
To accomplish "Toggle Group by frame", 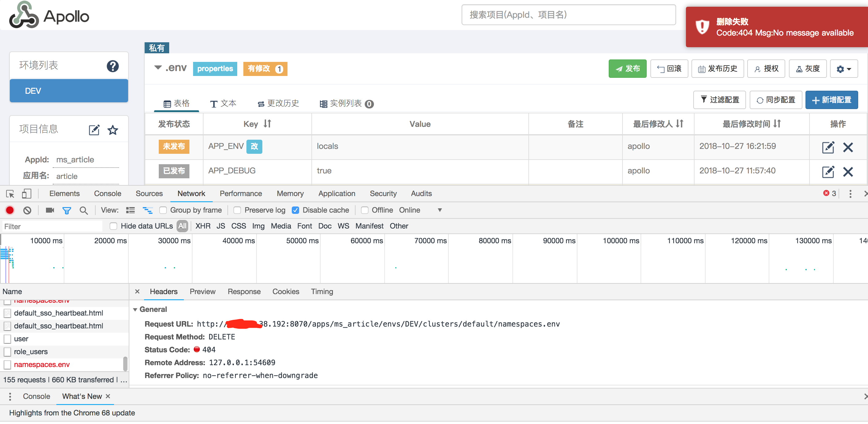I will (x=163, y=210).
